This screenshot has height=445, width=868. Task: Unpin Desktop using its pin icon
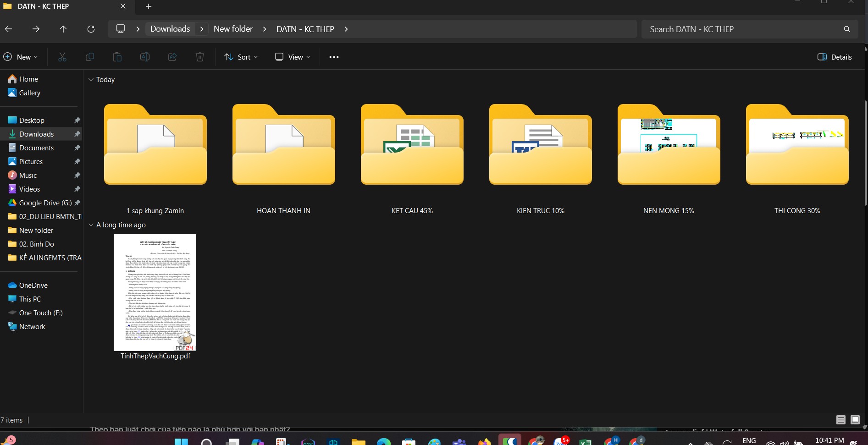coord(77,121)
